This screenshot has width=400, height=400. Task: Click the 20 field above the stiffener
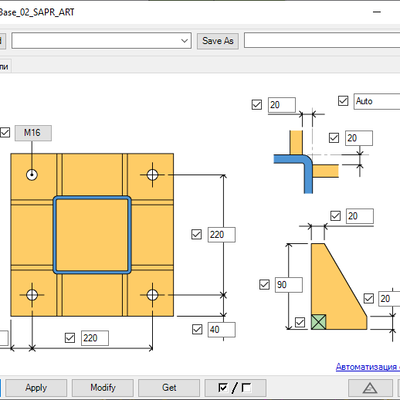[x=360, y=216]
